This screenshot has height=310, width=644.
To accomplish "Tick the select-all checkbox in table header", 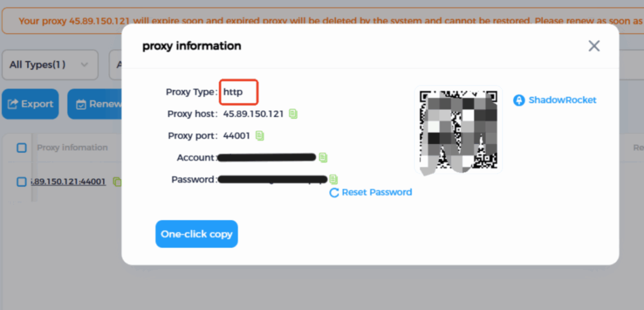I will pyautogui.click(x=22, y=148).
